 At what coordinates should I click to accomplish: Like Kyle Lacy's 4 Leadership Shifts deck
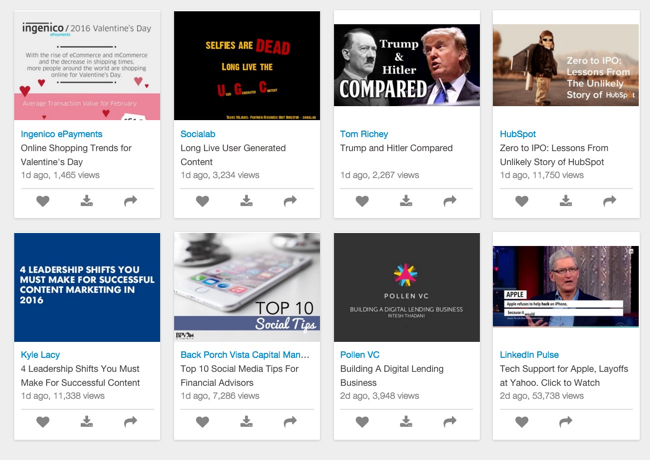pos(43,422)
